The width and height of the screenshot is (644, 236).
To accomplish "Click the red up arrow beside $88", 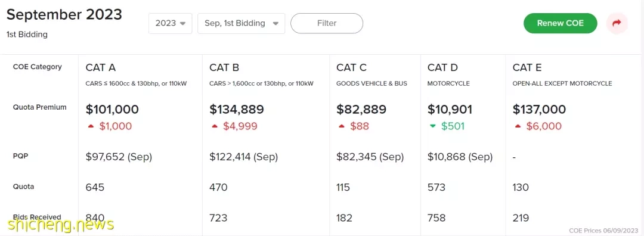I will coord(341,126).
